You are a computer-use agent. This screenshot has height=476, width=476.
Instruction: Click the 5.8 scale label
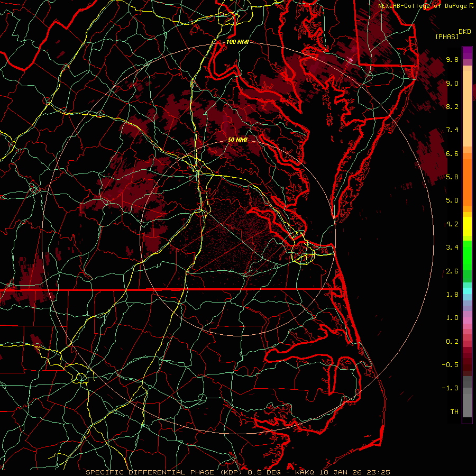(x=452, y=177)
